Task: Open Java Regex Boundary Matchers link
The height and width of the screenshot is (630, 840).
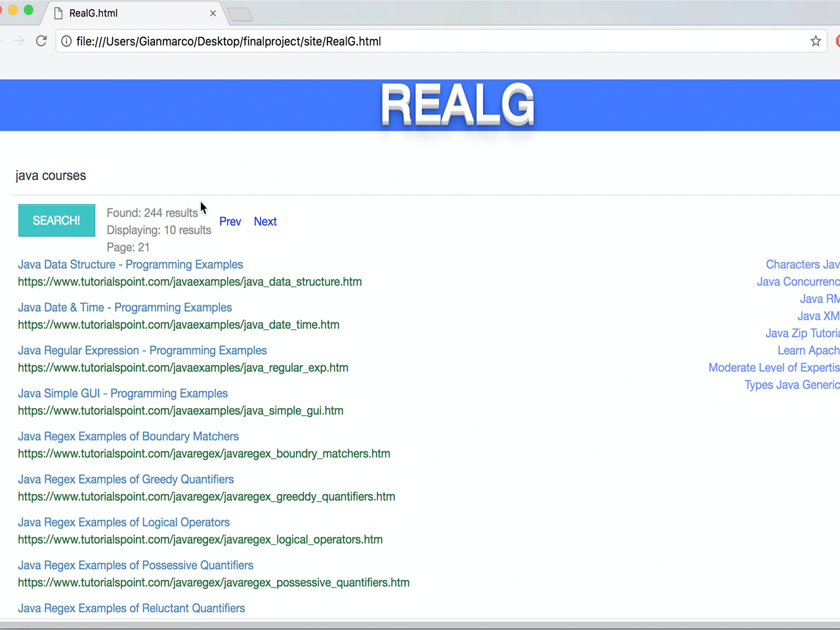Action: (x=128, y=436)
